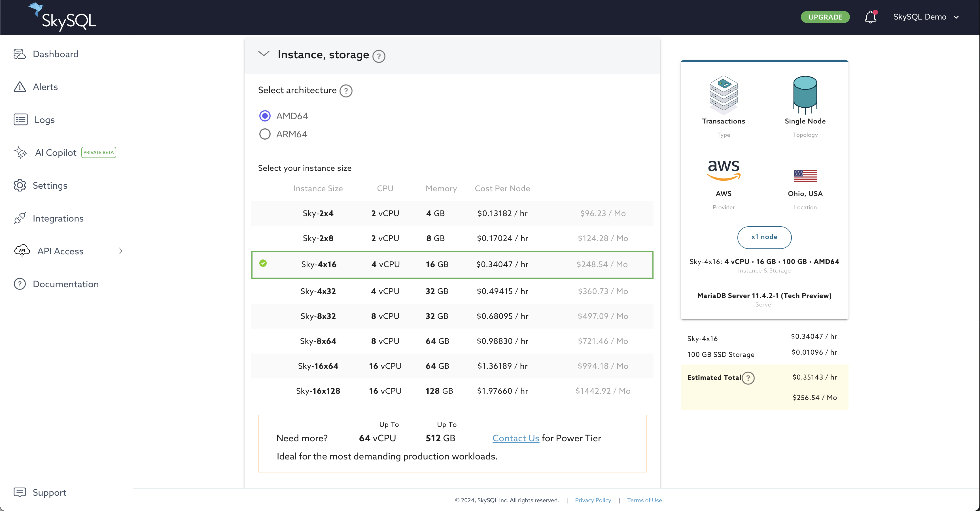The image size is (980, 511).
Task: Open the Documentation section
Action: coord(65,284)
